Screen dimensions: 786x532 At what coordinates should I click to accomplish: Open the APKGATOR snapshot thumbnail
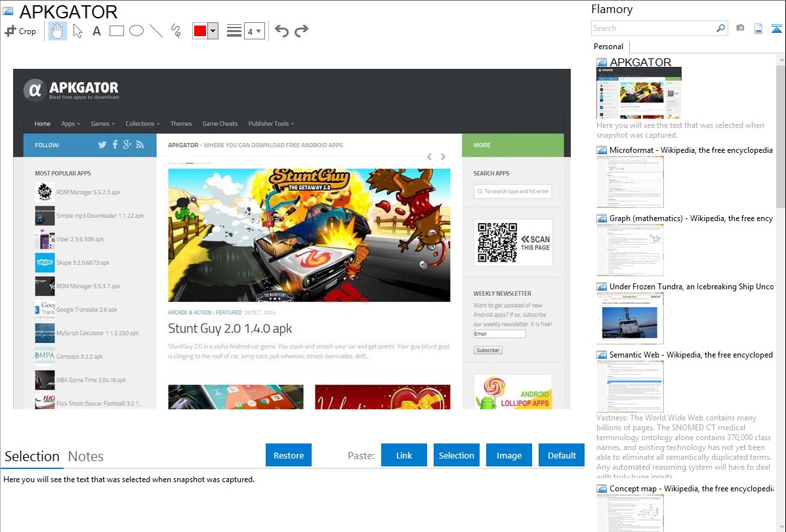pos(638,92)
